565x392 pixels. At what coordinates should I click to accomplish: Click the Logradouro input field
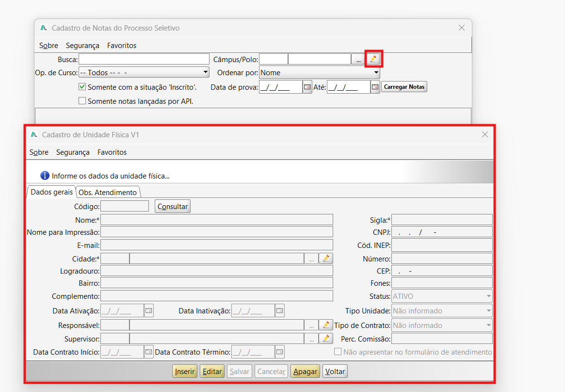[217, 271]
